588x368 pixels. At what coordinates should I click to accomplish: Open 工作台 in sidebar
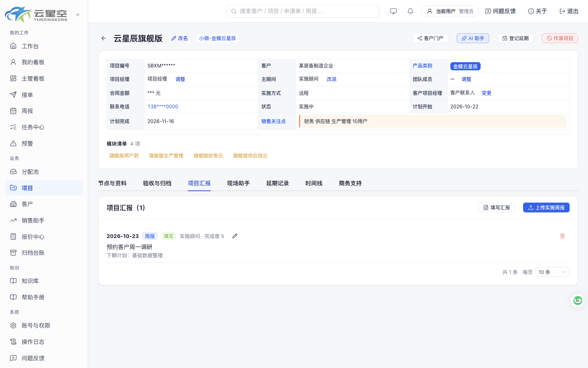click(44, 46)
